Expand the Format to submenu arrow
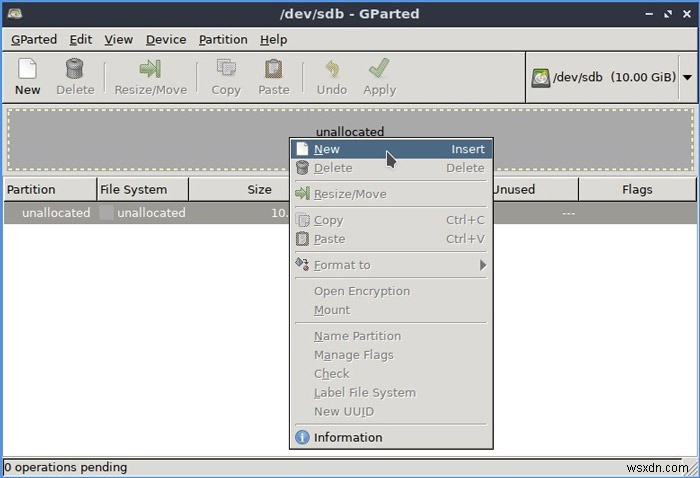Image resolution: width=700 pixels, height=478 pixels. (483, 265)
